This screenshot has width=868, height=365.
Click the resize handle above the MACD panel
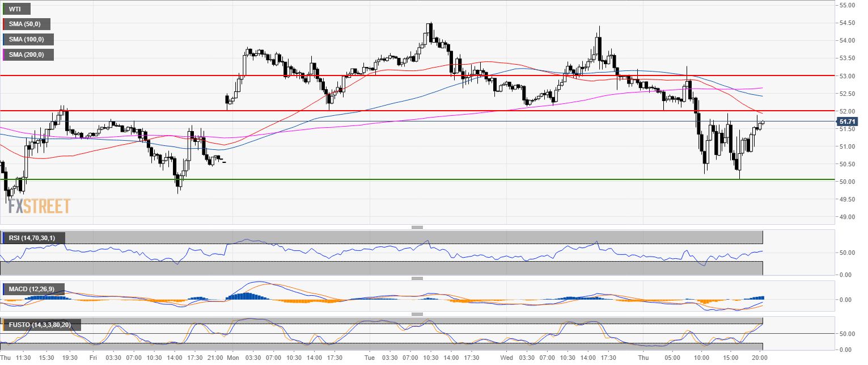tap(417, 278)
